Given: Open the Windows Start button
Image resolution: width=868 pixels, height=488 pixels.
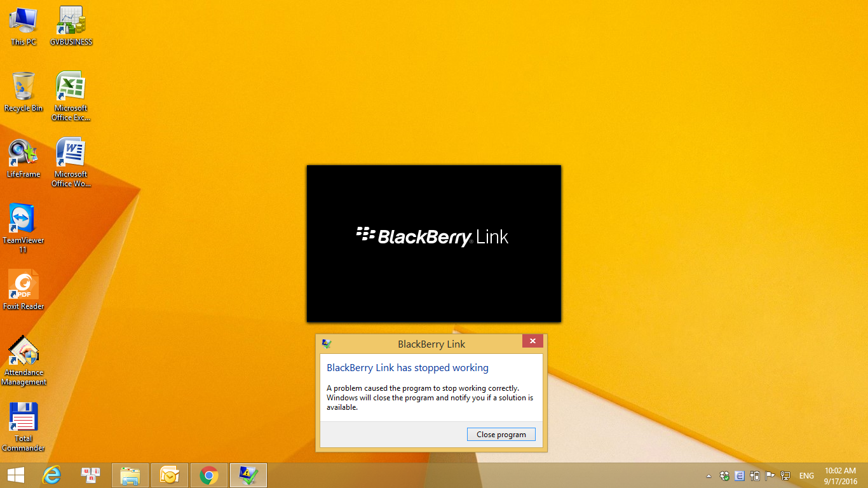Looking at the screenshot, I should pos(15,475).
